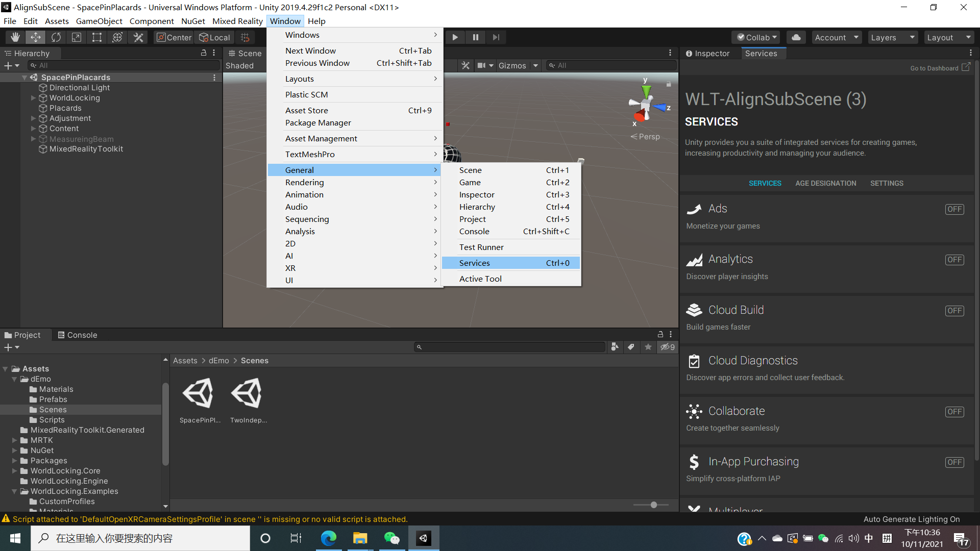Toggle Analytics service OFF switch

pos(954,260)
